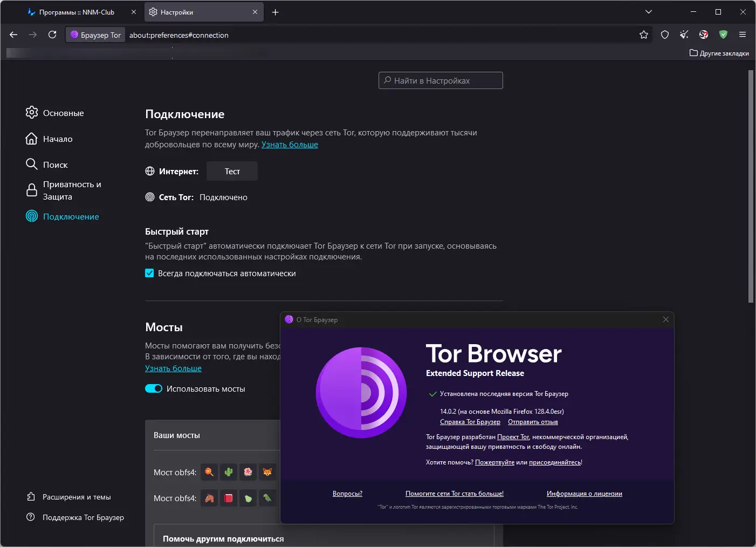This screenshot has width=756, height=547.
Task: Open the Другие закладки bookmarks folder
Action: [719, 53]
